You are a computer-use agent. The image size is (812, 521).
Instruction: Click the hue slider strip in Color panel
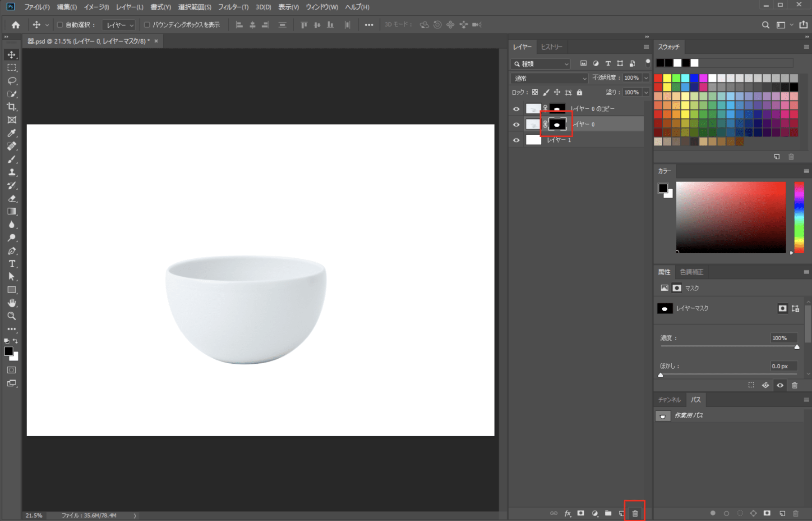[x=799, y=217]
